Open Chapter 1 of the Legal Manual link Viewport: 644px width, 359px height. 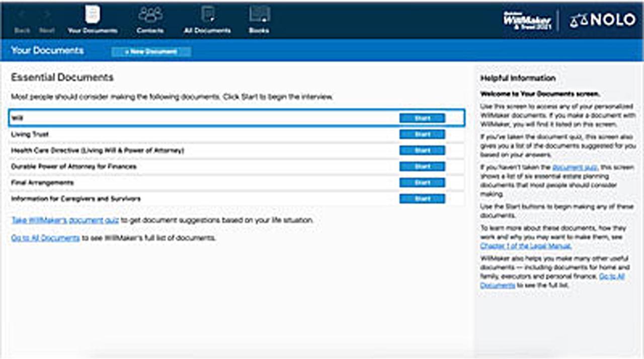(526, 246)
